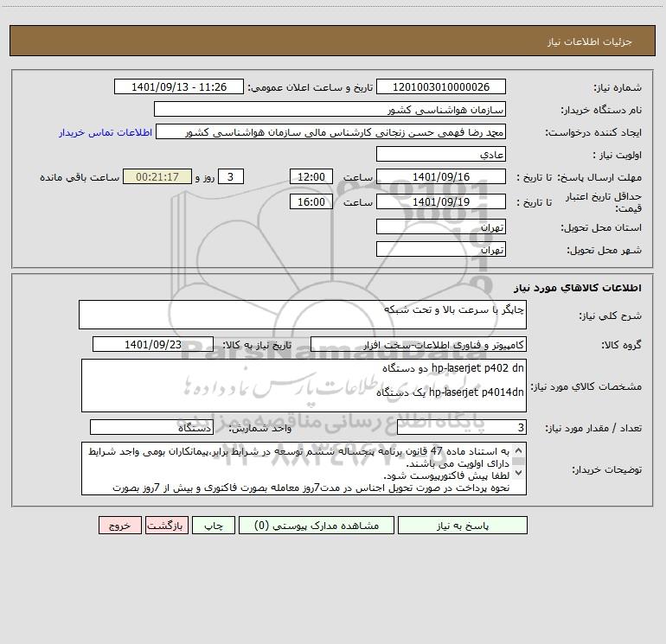Viewport: 666px width, 644px height.
Task: Click اطلاعات کالاهای مورد نیاز section heading
Action: 578,287
